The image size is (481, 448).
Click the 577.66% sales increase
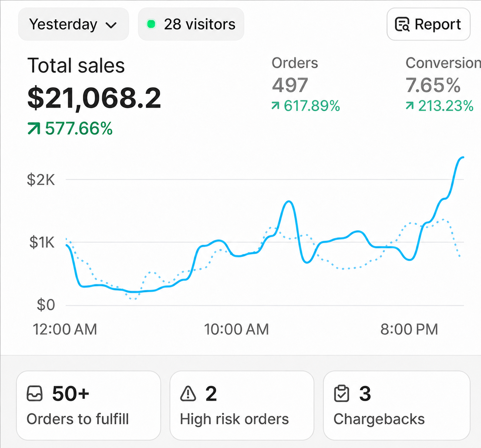(x=79, y=129)
